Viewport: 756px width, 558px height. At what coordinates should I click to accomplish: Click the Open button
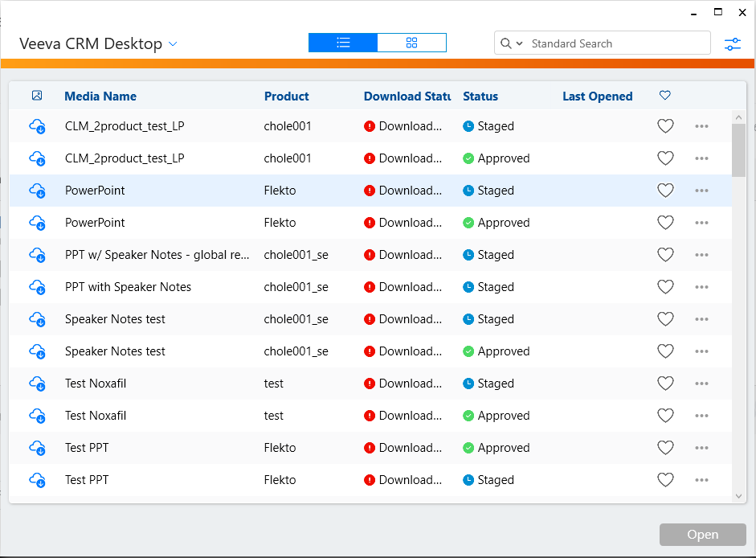click(702, 535)
